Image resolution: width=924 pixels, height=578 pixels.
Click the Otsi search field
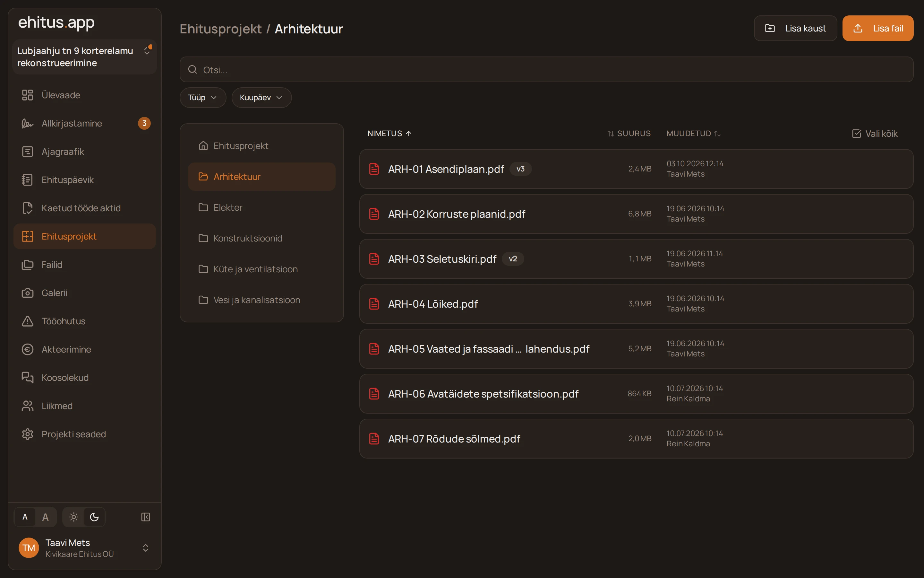[546, 70]
